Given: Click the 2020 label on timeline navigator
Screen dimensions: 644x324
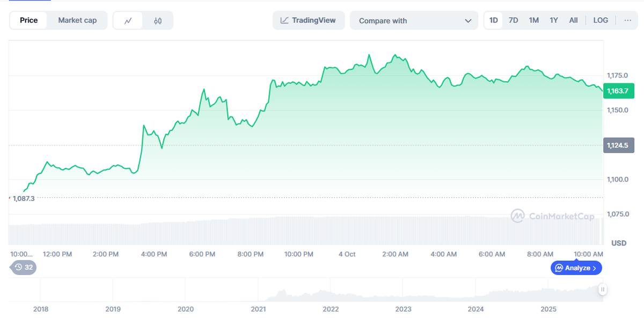Looking at the screenshot, I should click(186, 309).
